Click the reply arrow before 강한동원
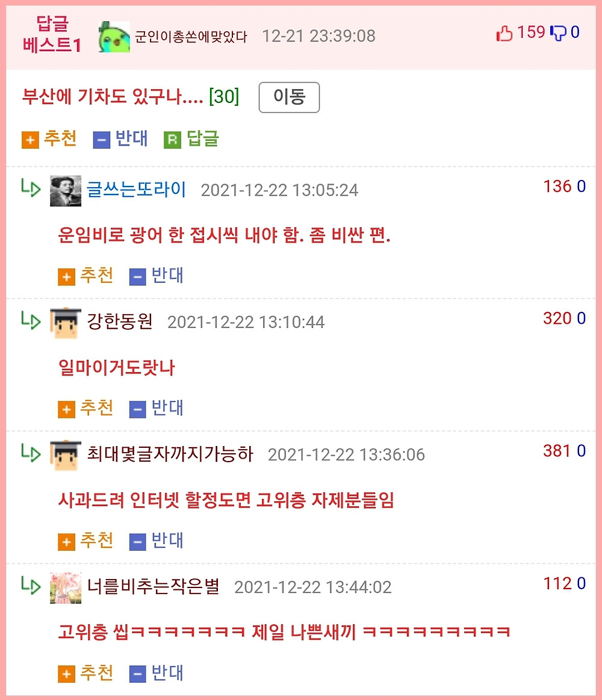 (31, 320)
